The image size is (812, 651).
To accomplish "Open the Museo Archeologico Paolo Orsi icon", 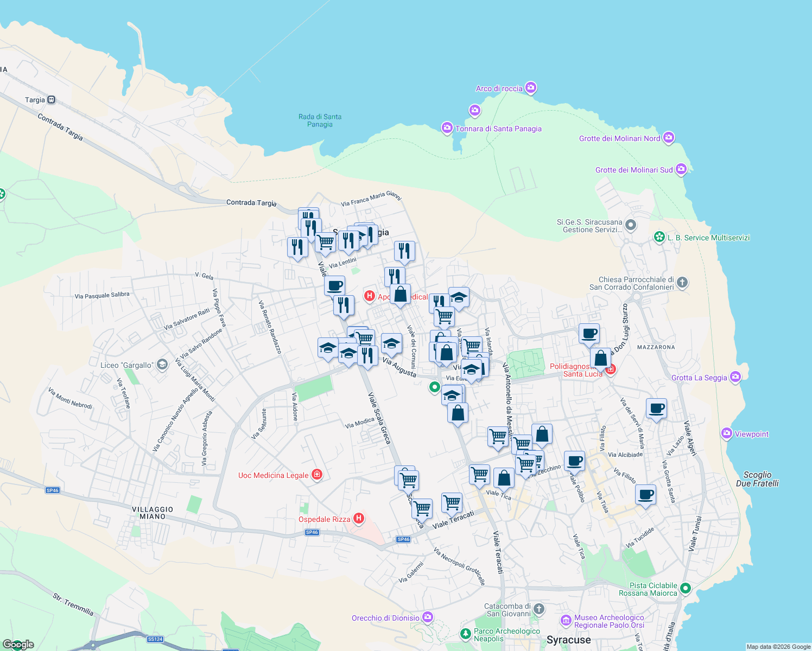I will pyautogui.click(x=566, y=620).
